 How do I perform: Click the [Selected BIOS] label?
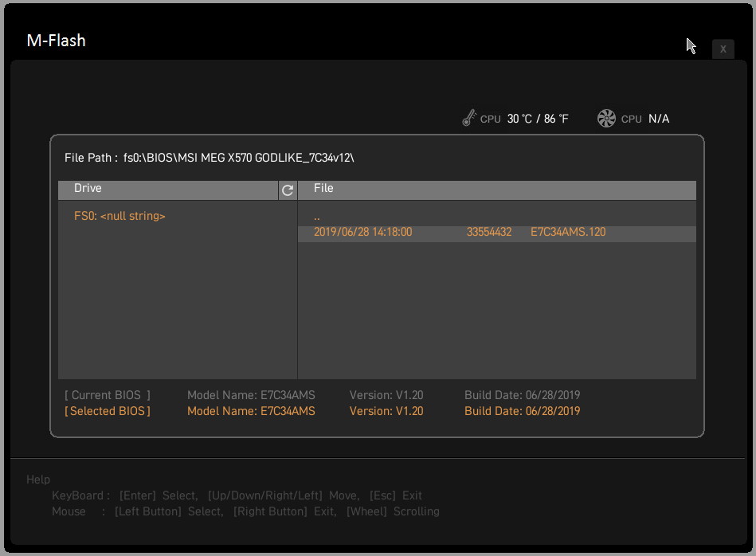click(108, 411)
